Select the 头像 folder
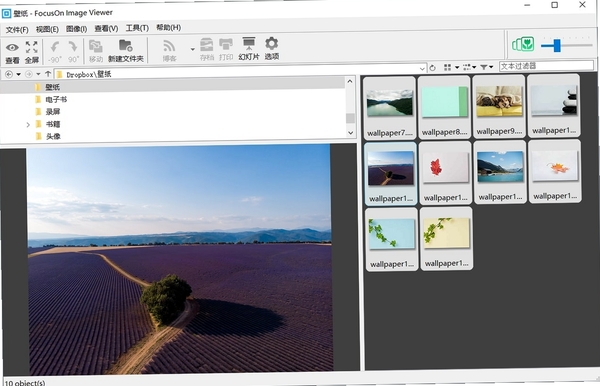Screen dimensions: 600x386 53,136
